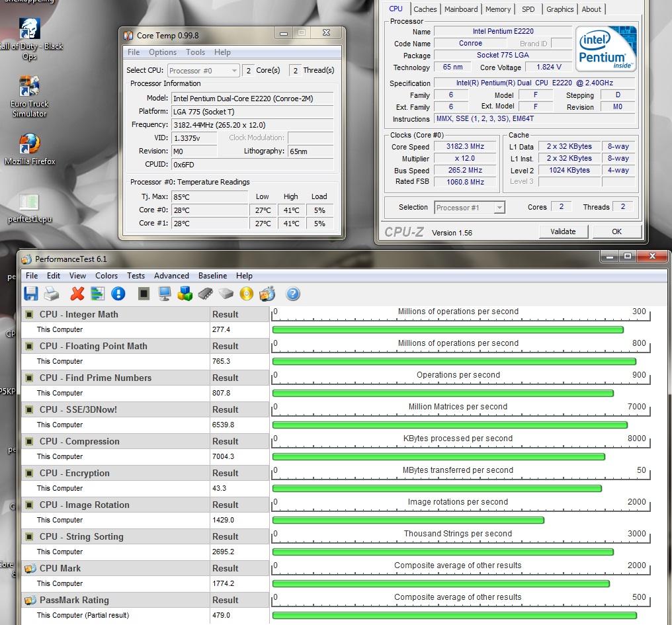Switch to the About tab in CPU-Z

591,9
